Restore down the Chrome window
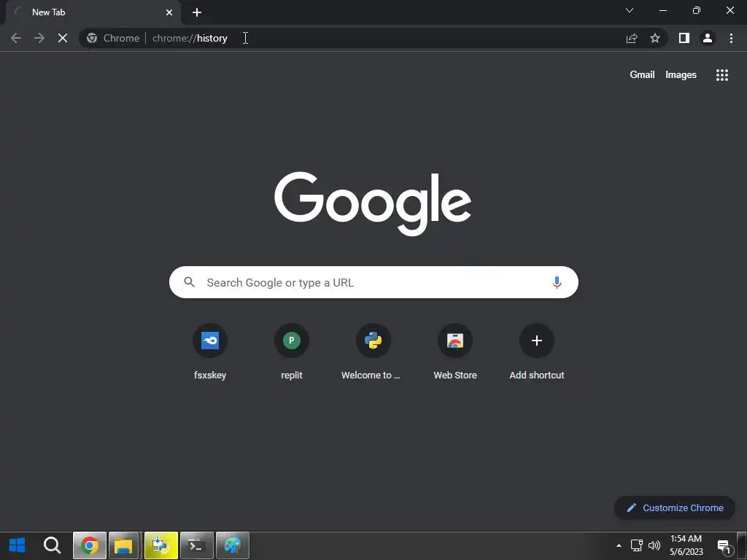This screenshot has width=747, height=560. point(697,10)
